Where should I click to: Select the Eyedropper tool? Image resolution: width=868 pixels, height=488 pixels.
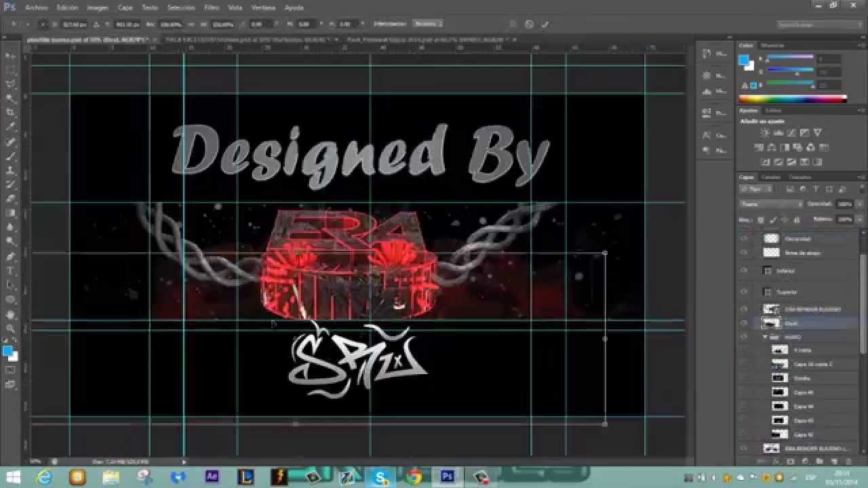(x=10, y=127)
